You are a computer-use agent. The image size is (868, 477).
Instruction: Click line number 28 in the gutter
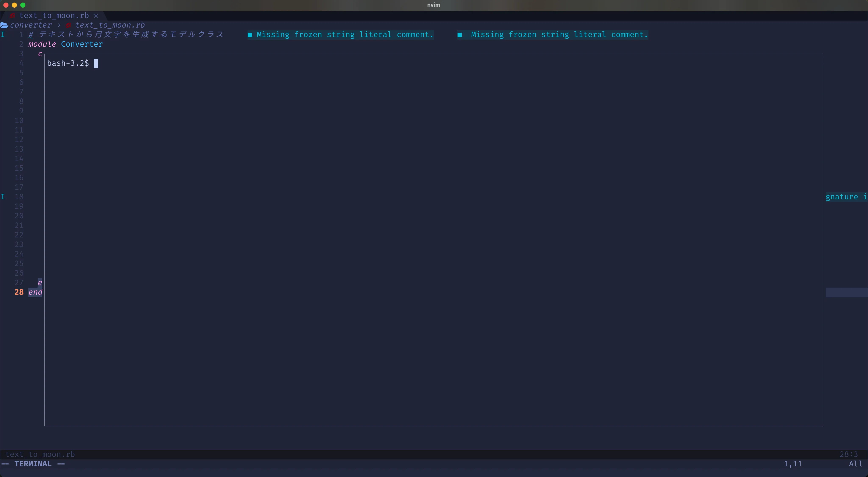19,292
